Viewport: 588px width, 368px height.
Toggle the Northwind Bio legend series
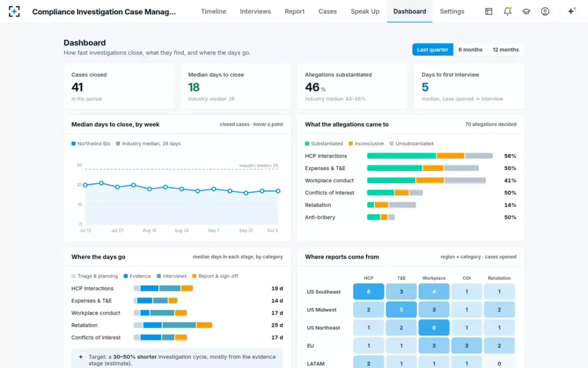coord(91,144)
